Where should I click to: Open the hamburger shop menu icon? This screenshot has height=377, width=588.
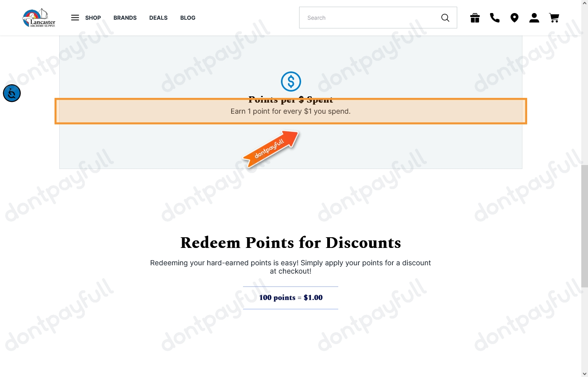pyautogui.click(x=75, y=18)
